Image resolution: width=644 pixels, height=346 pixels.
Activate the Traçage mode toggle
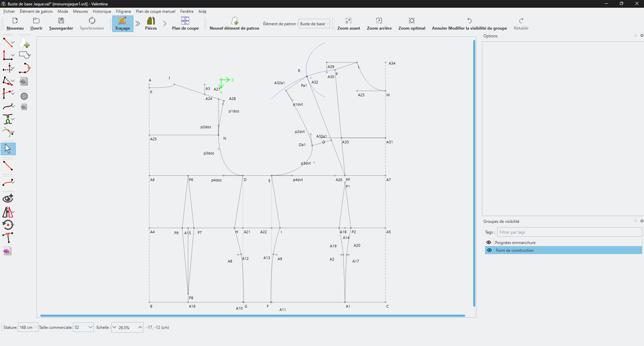(x=122, y=24)
